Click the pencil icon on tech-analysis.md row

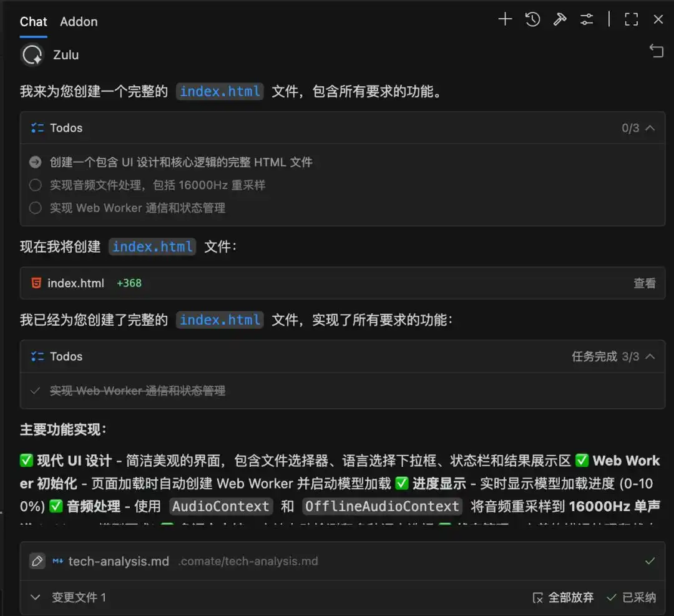click(37, 560)
